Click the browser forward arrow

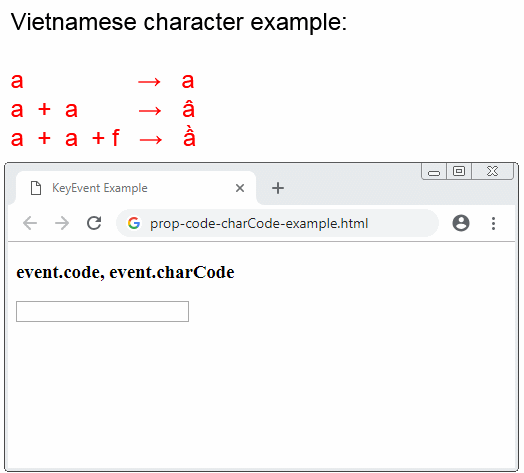62,223
